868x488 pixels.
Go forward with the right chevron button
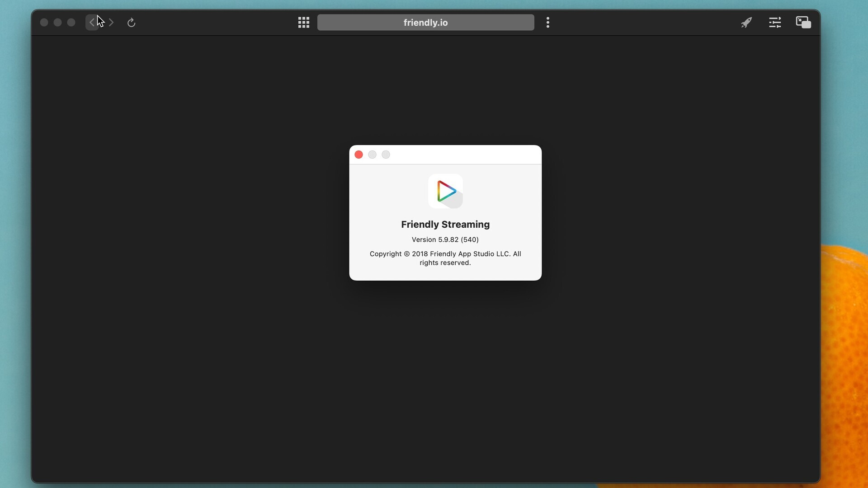[x=111, y=23]
